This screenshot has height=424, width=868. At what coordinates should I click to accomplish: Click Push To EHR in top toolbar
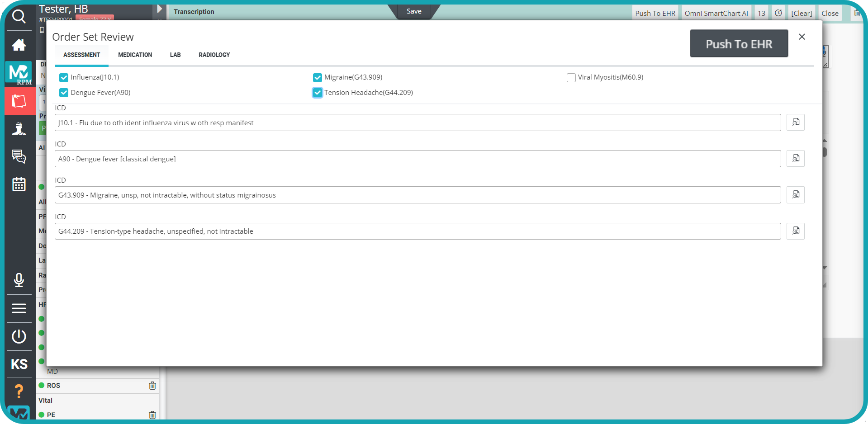click(x=655, y=13)
